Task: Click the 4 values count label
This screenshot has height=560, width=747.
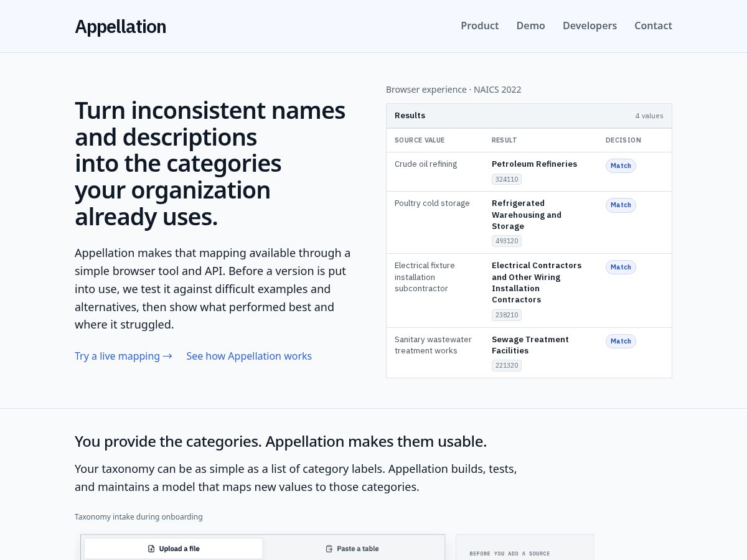Action: pos(649,116)
